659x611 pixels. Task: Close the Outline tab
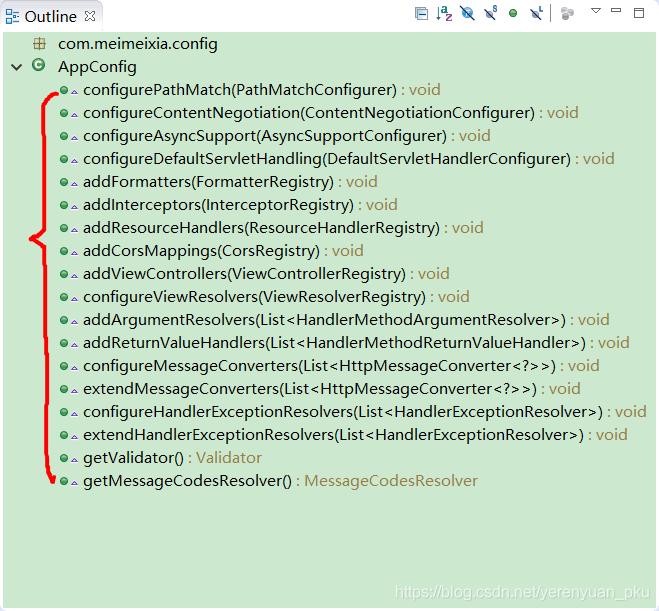[x=90, y=16]
